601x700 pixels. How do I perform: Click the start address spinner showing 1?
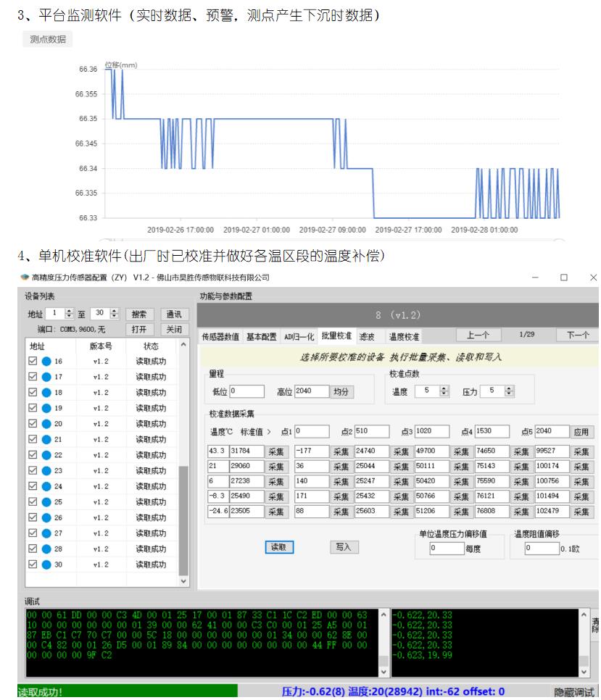[x=56, y=314]
